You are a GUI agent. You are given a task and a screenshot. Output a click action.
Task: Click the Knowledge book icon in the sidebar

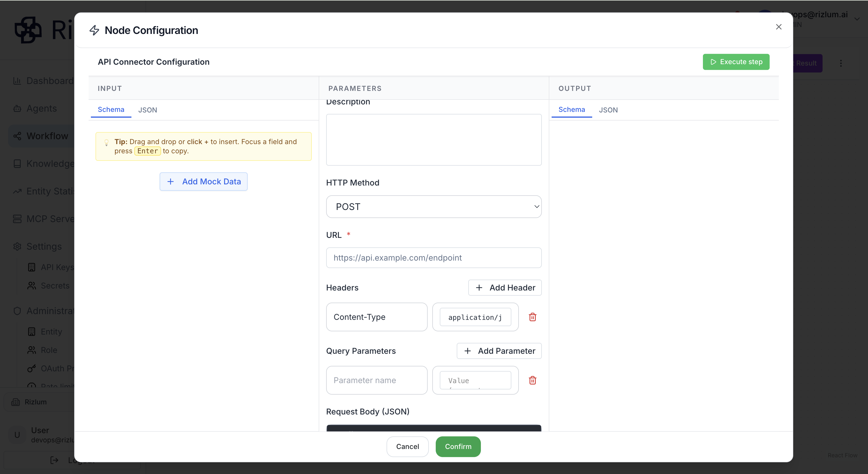(17, 164)
